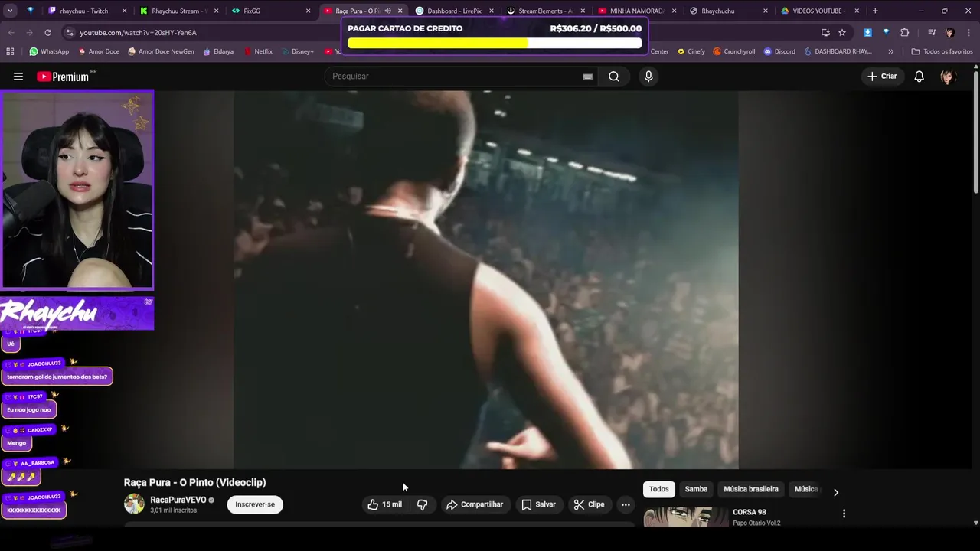Open CORSA 98 video thumbnail
The image size is (980, 551).
click(686, 517)
